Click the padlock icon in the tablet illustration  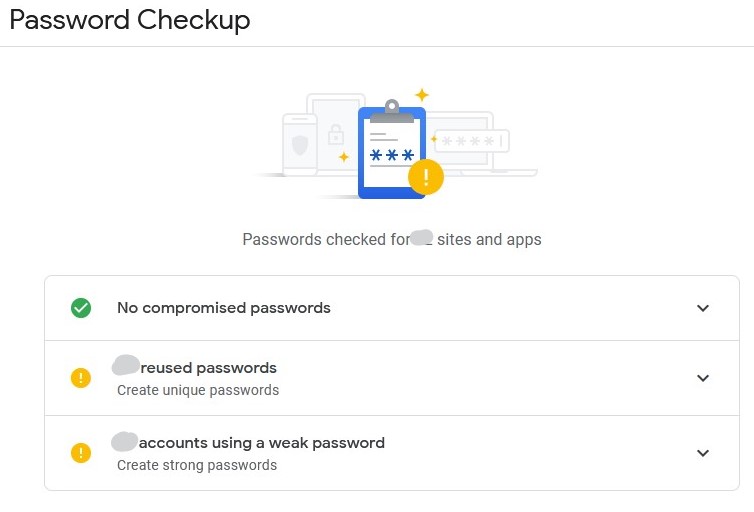pyautogui.click(x=336, y=135)
